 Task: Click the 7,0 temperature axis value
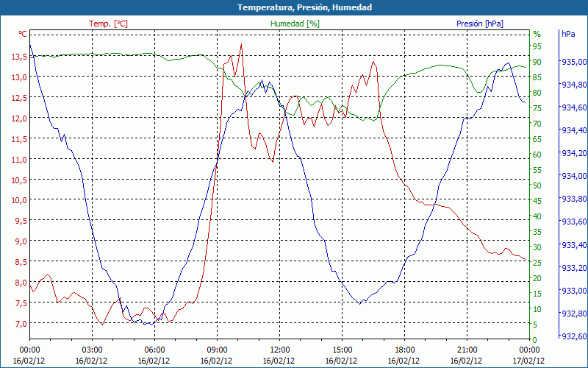coord(22,323)
